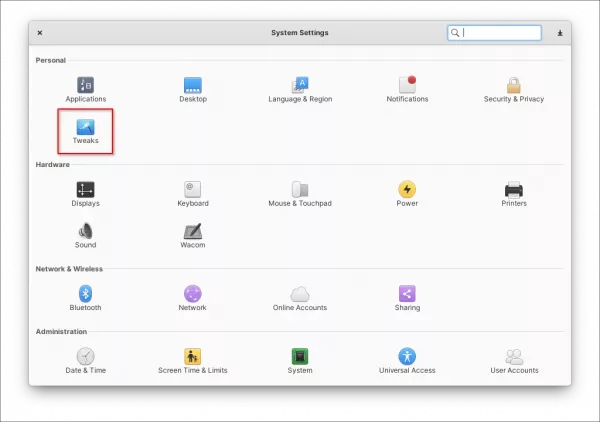Open the Desktop settings
Image resolution: width=600 pixels, height=422 pixels.
click(193, 90)
